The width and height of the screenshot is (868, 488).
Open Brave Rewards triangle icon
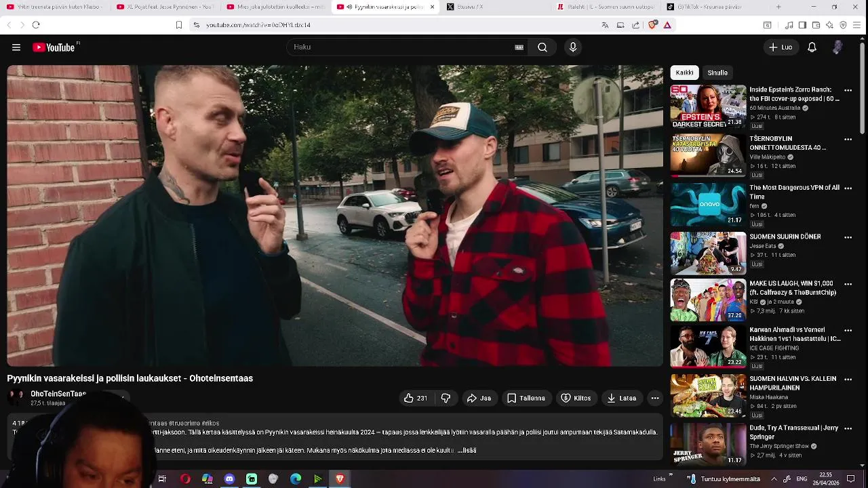click(667, 25)
